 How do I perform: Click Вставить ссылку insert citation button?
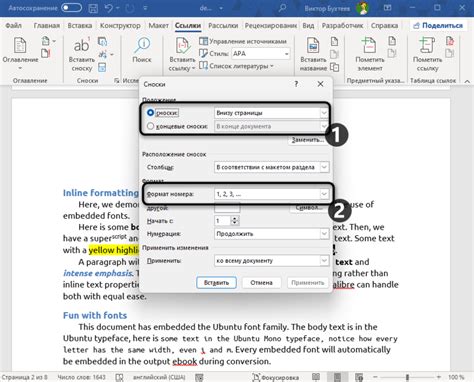[x=182, y=54]
